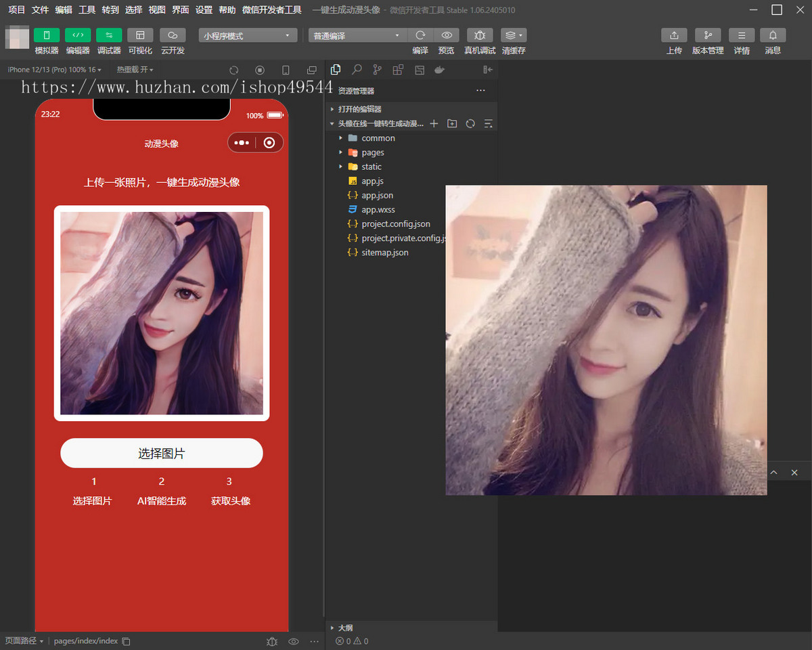Collapse the sidebar with the arrow icon
This screenshot has height=650, width=812.
[x=488, y=69]
